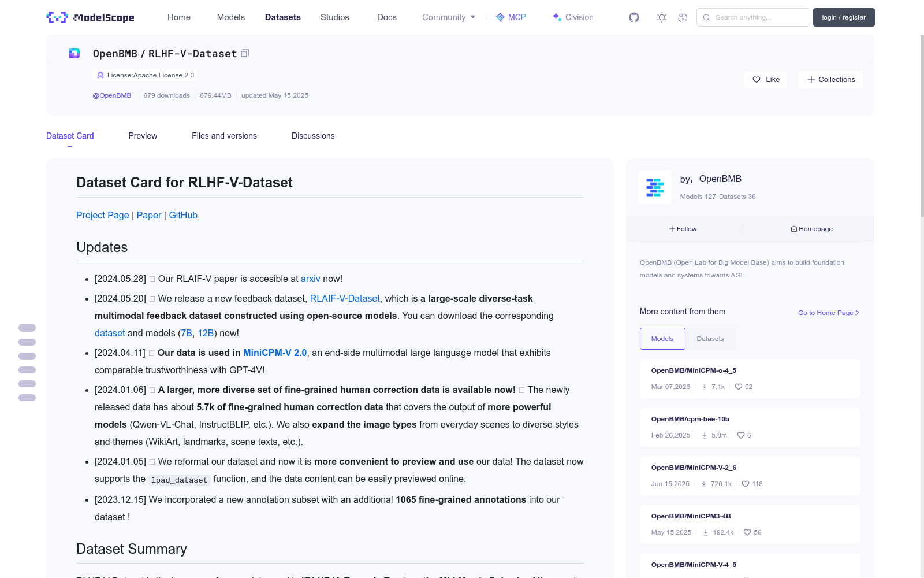Viewport: 924px width, 578px height.
Task: Click the '879.44MB' size text
Action: tap(215, 95)
